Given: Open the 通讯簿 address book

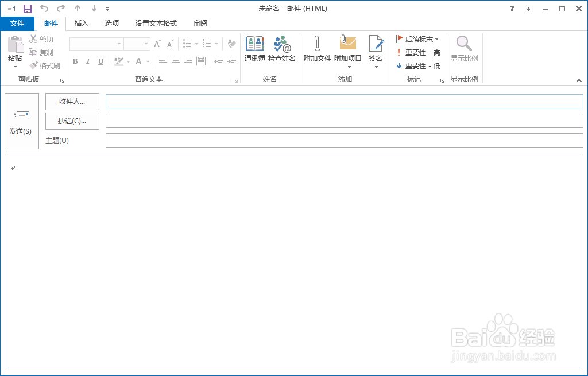Looking at the screenshot, I should click(x=253, y=52).
